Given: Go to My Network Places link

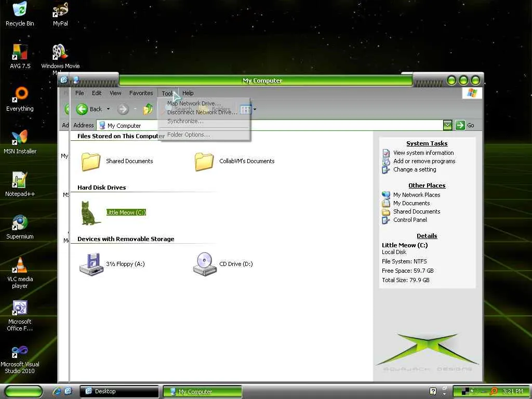Looking at the screenshot, I should pyautogui.click(x=417, y=195).
